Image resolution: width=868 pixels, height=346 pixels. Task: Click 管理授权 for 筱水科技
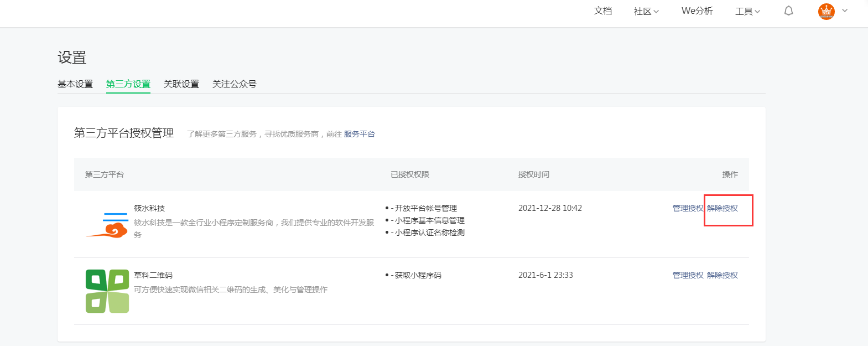click(x=688, y=208)
